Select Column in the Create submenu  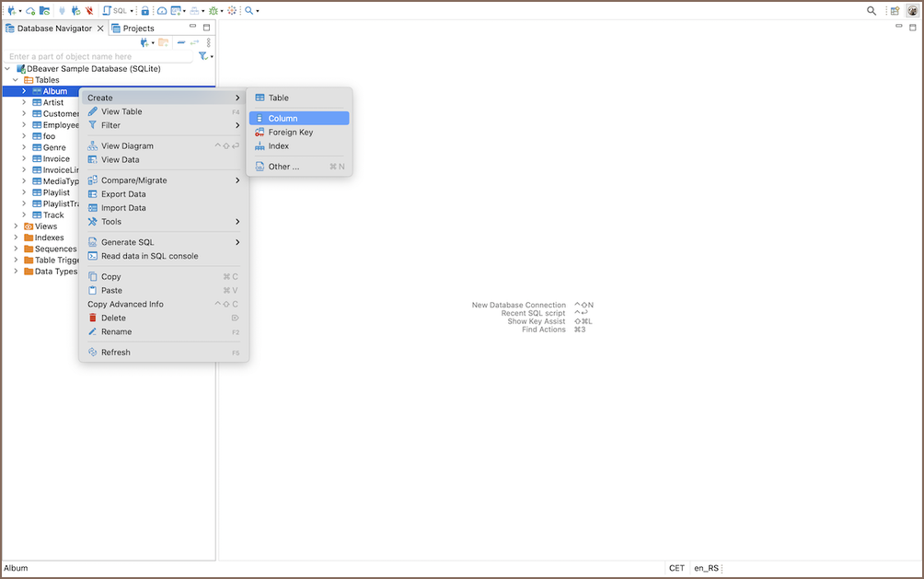[x=283, y=119]
